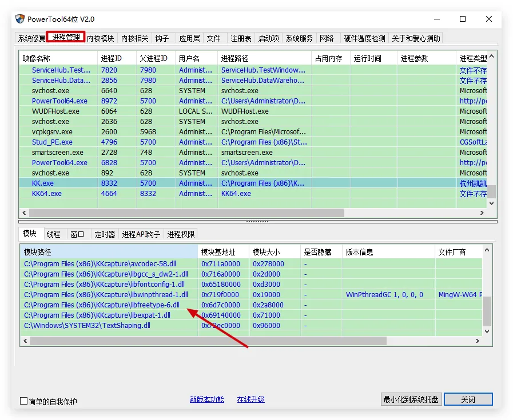Viewport: 513px width, 420px height.
Task: Select libfreetype-6.dll module row
Action: click(102, 305)
